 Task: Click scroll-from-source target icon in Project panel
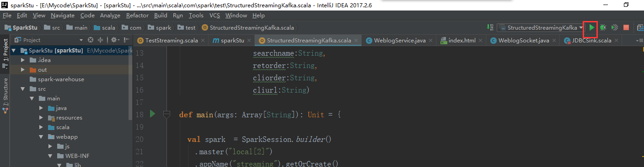pos(91,40)
